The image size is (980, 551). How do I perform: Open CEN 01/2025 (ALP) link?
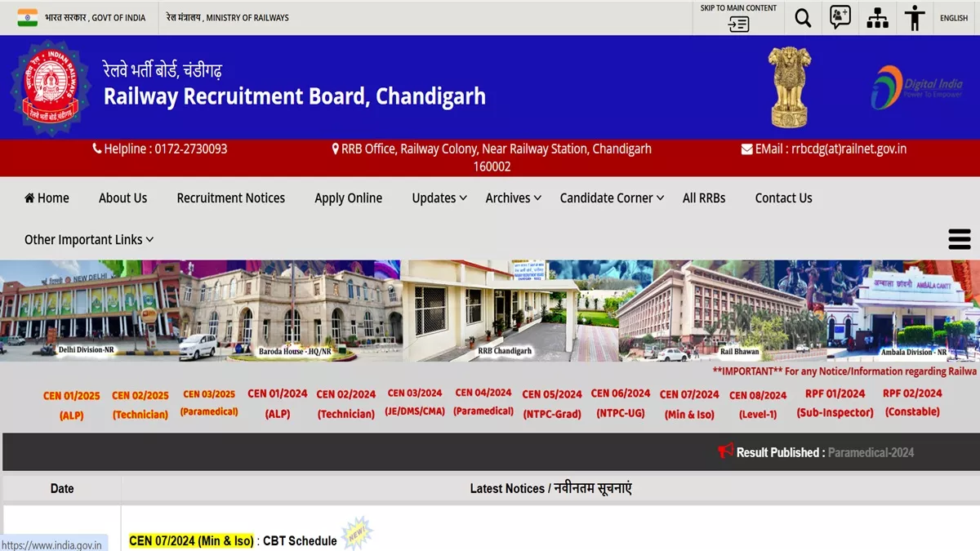pos(72,405)
